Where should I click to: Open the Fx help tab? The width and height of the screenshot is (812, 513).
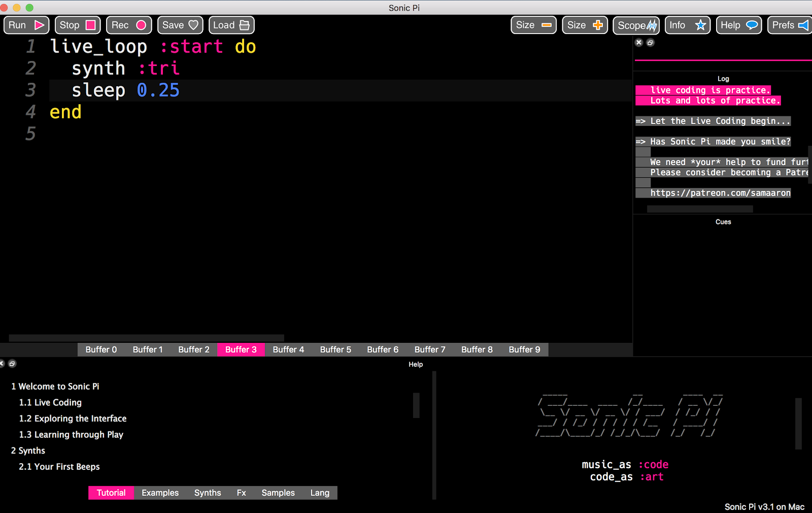[241, 493]
